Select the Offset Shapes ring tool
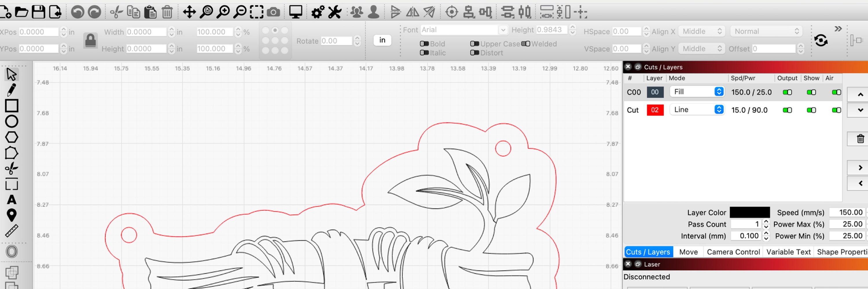The height and width of the screenshot is (289, 868). [x=12, y=251]
